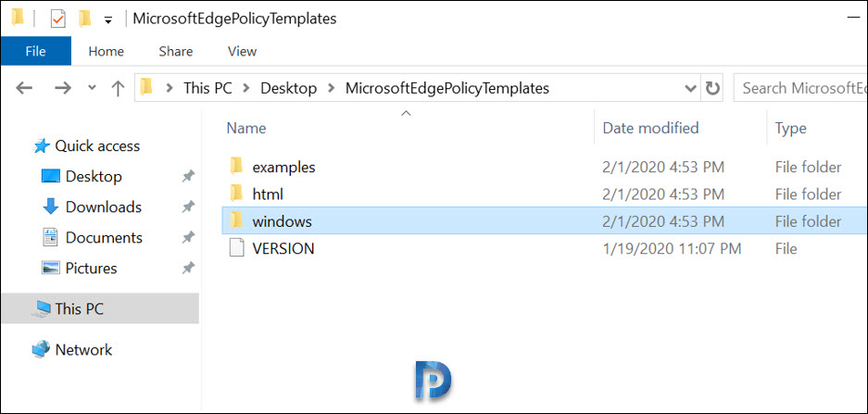Go up one folder level arrow
The height and width of the screenshot is (414, 868).
click(x=118, y=88)
